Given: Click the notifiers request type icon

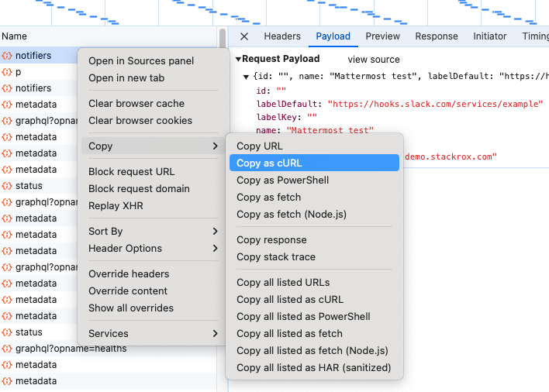Looking at the screenshot, I should pyautogui.click(x=7, y=56).
